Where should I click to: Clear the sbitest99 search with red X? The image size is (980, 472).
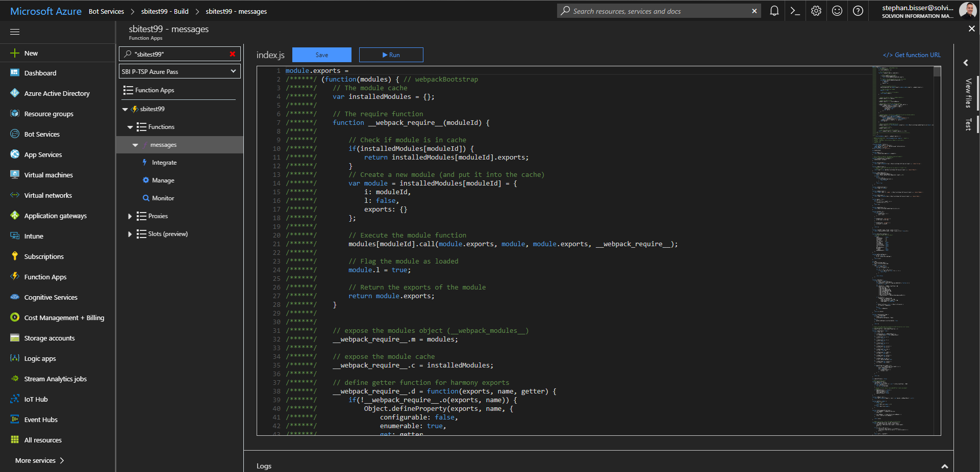pos(233,54)
